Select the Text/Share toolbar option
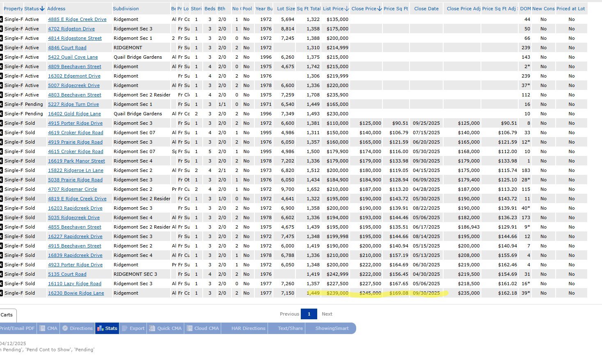Image resolution: width=602 pixels, height=364 pixels. pos(290,328)
